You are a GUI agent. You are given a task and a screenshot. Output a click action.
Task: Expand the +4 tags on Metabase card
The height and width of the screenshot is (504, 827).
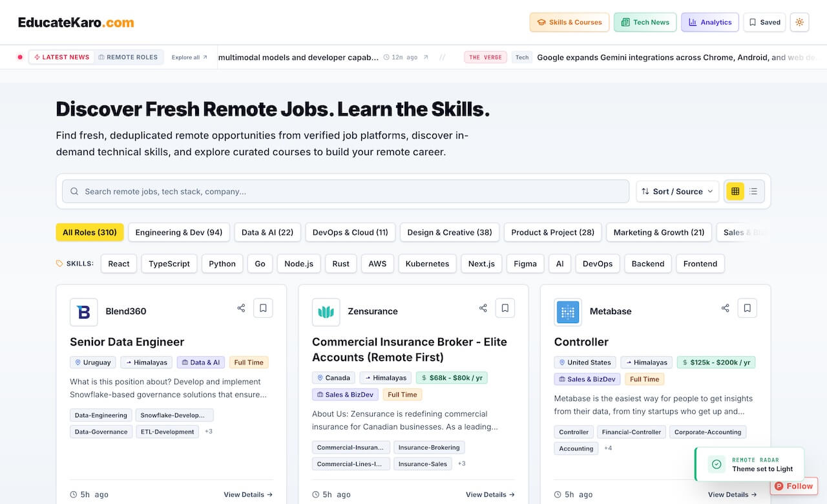click(x=608, y=448)
